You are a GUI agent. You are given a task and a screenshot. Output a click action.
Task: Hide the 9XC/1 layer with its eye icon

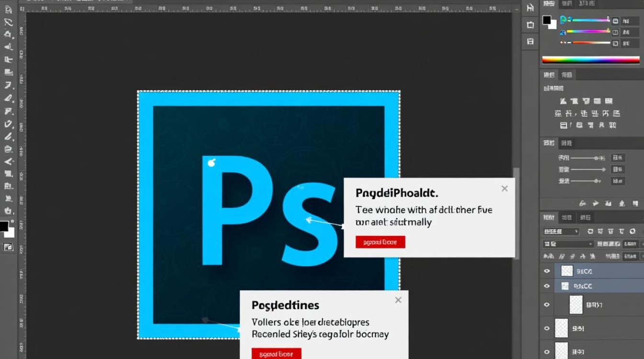(547, 271)
